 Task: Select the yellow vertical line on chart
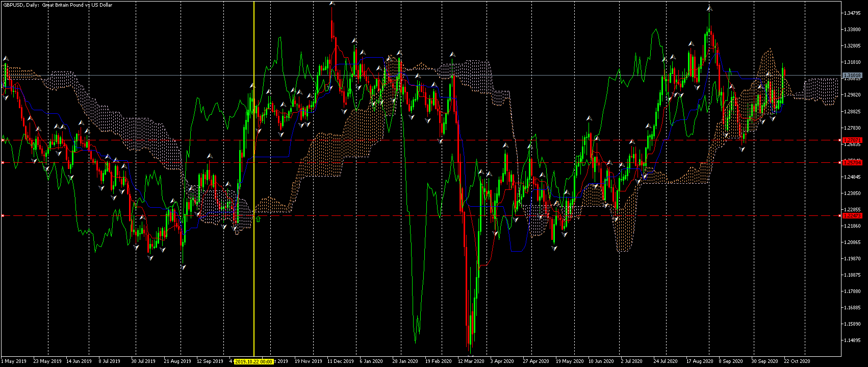coord(253,179)
